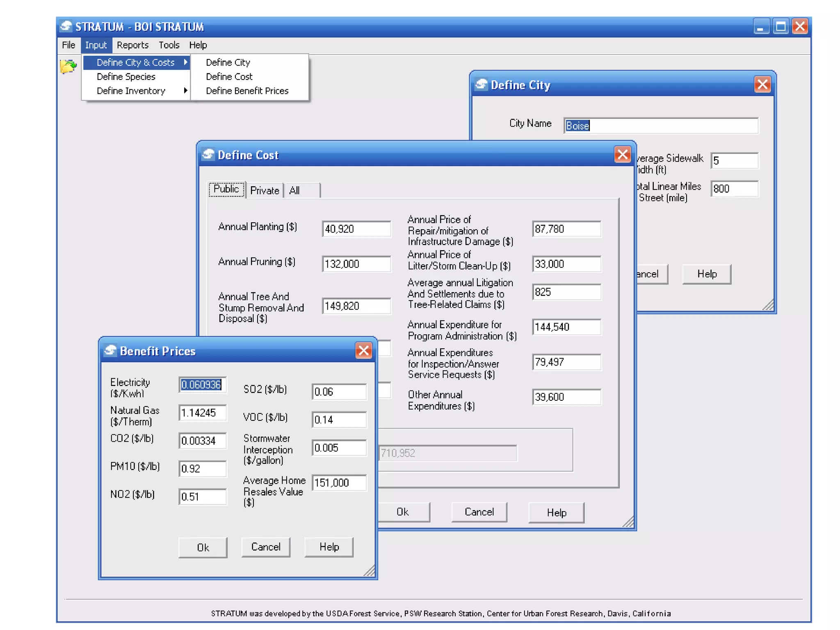
Task: Select Define Benefit Prices menu entry
Action: (247, 91)
